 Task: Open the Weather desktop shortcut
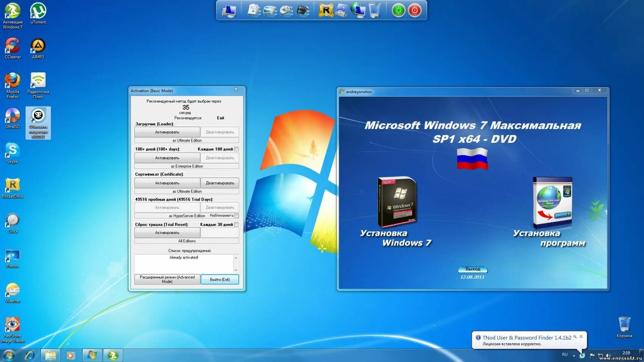point(13,293)
